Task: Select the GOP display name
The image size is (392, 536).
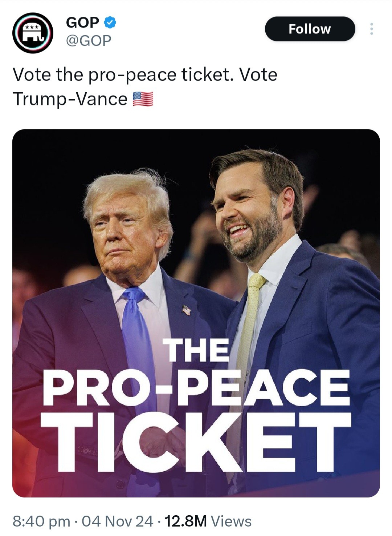Action: click(x=82, y=23)
